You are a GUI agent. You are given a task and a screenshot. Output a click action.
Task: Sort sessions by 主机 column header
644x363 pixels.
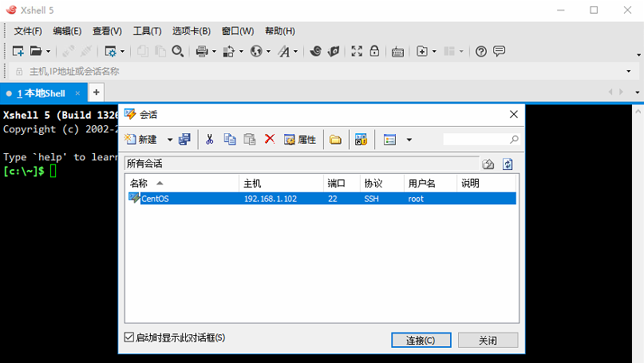[282, 183]
